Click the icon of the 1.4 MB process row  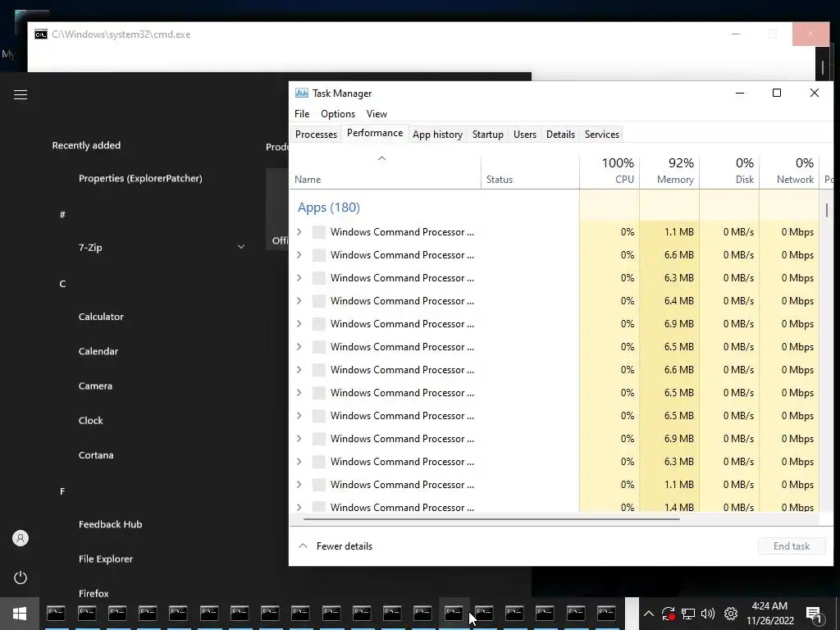point(319,507)
